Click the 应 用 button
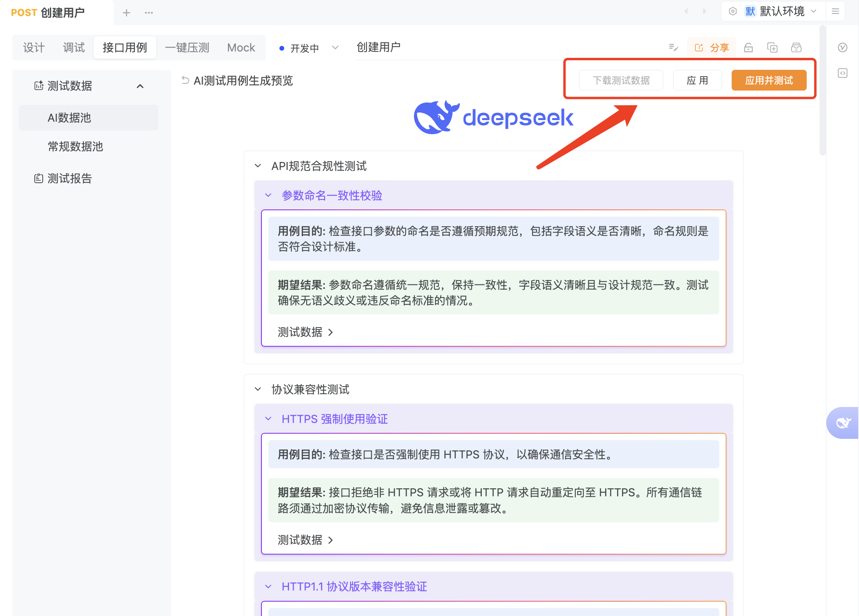The height and width of the screenshot is (616, 859). (x=697, y=80)
